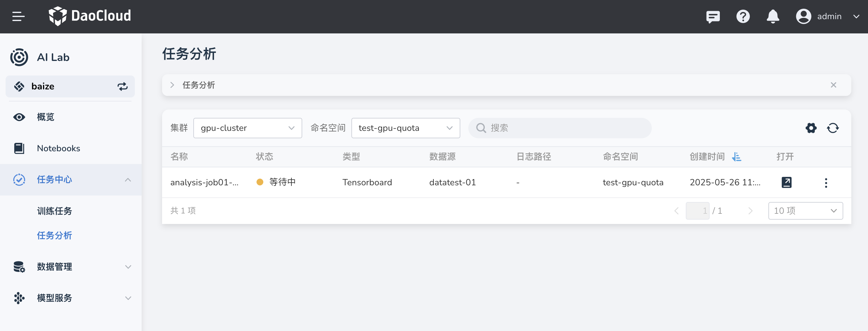Open analysis-job01 in Tensorboard via open icon
Screen dimensions: 868x331
(786, 182)
